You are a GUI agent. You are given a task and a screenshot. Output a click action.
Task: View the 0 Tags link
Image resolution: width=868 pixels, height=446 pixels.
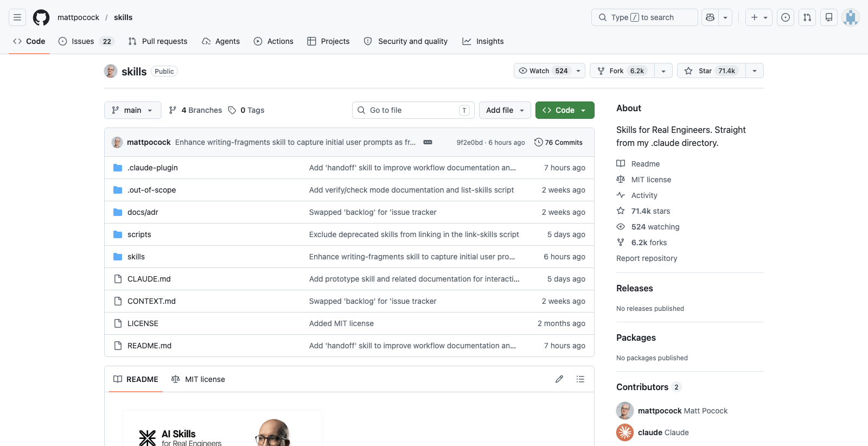tap(246, 110)
